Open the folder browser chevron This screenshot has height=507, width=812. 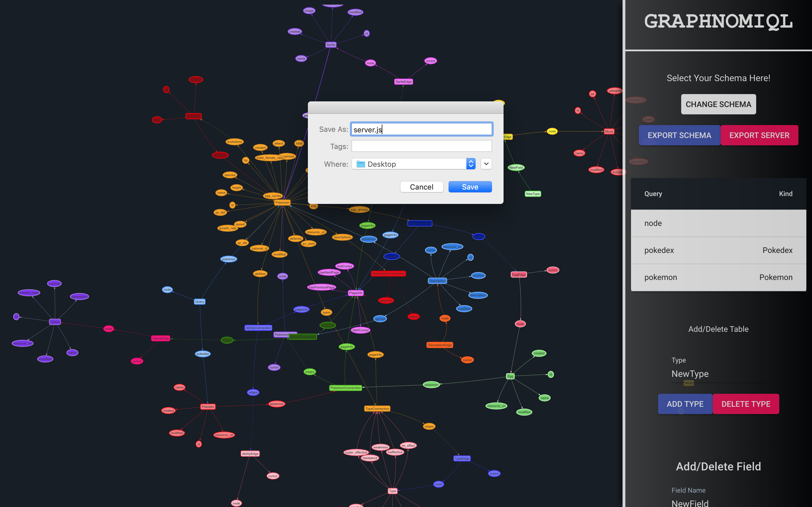coord(486,164)
